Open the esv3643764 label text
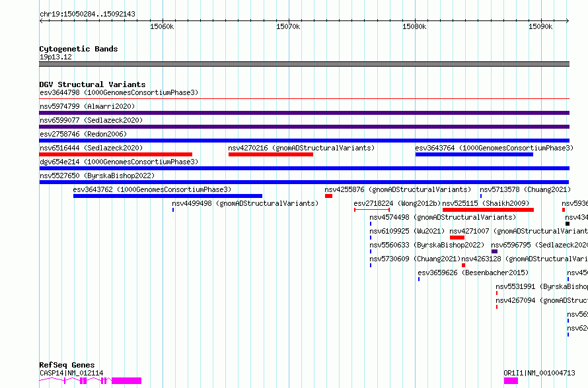 pyautogui.click(x=494, y=148)
